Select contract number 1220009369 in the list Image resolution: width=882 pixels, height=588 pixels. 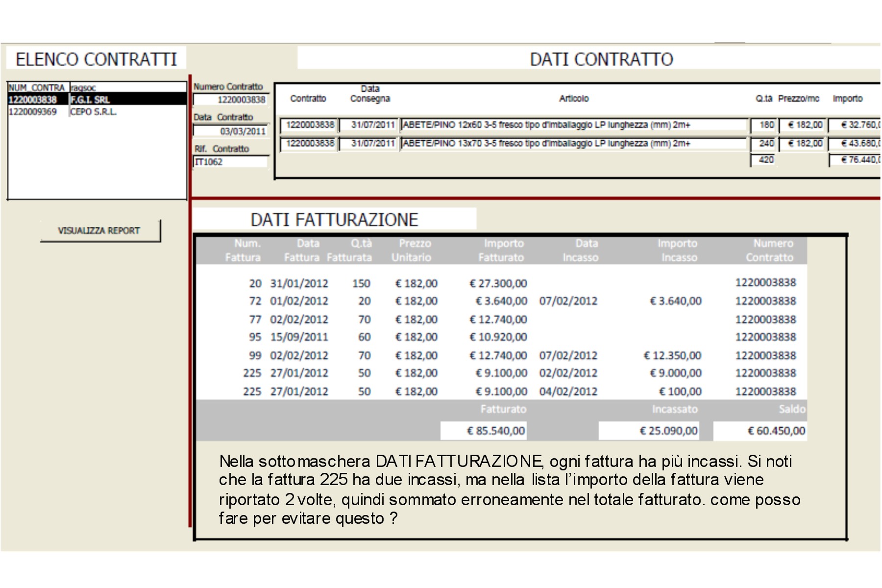[x=33, y=112]
